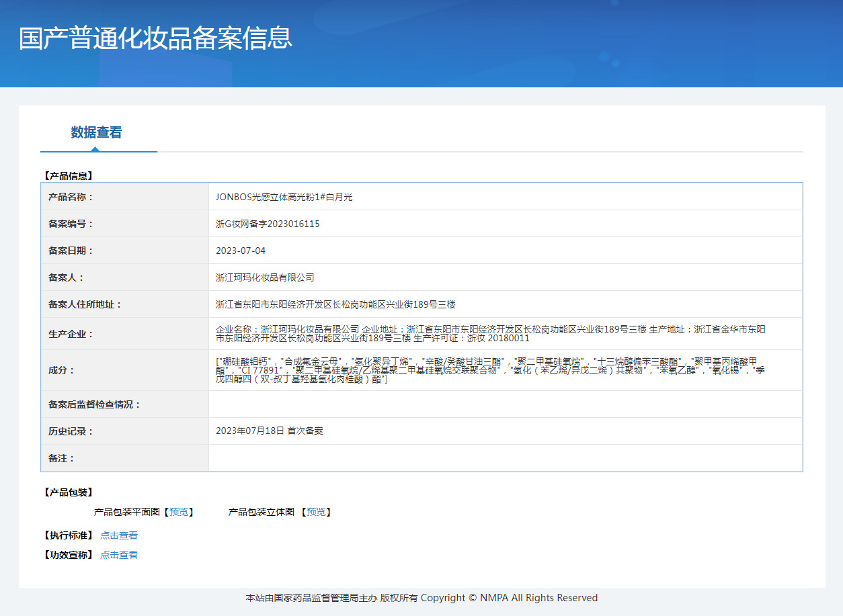Click the 产品名称 row label
This screenshot has height=616, width=843.
pos(71,197)
